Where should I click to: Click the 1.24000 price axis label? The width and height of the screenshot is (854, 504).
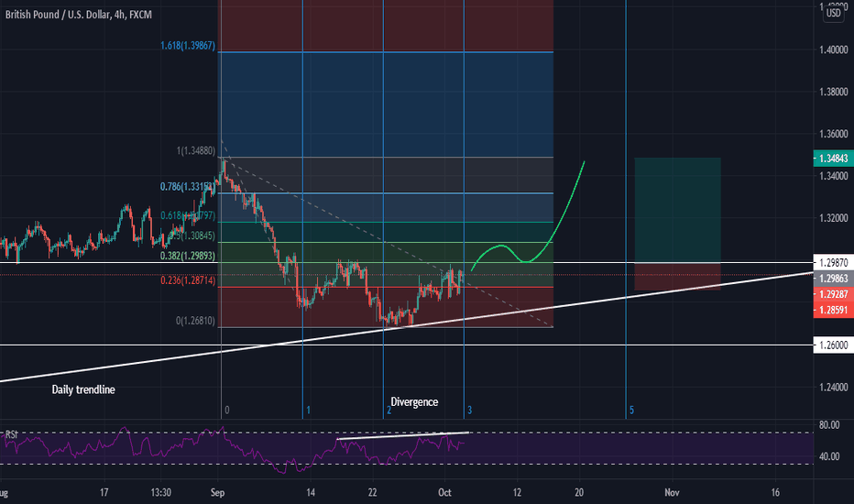833,387
